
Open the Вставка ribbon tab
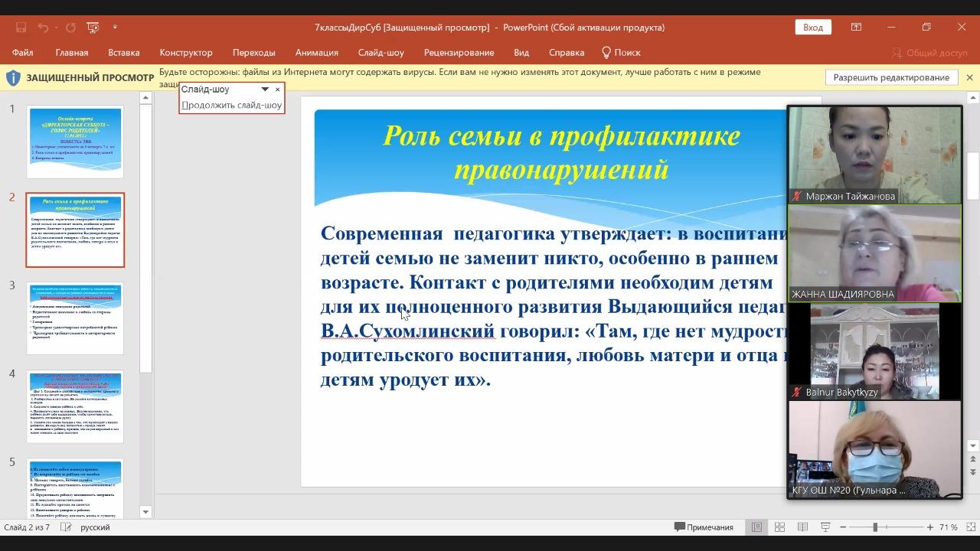[x=123, y=53]
